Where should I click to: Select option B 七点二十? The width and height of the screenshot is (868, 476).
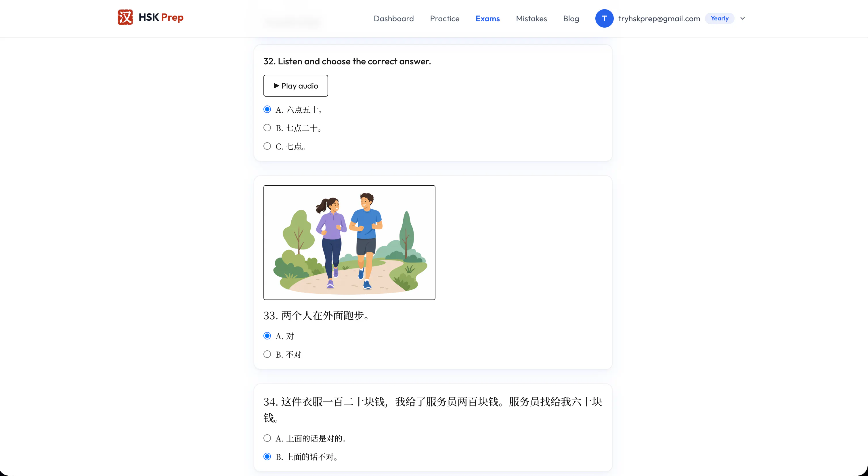tap(267, 128)
